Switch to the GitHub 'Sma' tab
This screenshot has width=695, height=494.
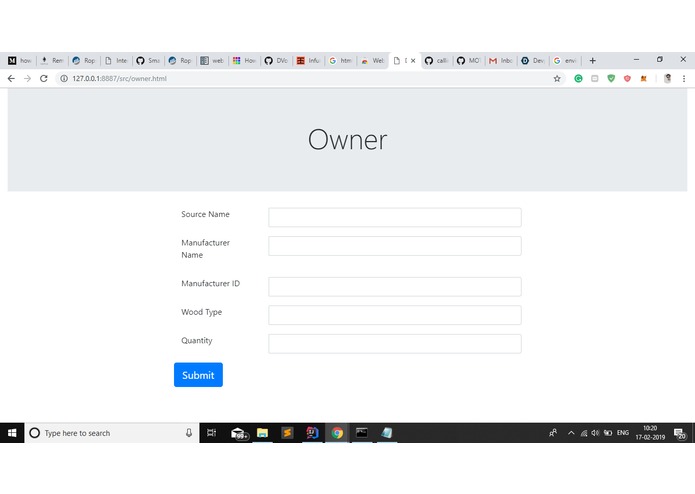148,61
